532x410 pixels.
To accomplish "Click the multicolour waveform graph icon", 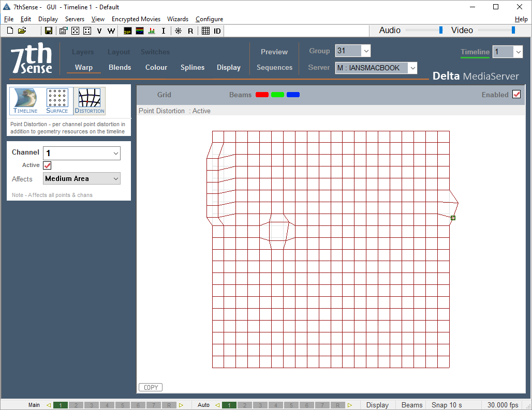I will pos(140,31).
